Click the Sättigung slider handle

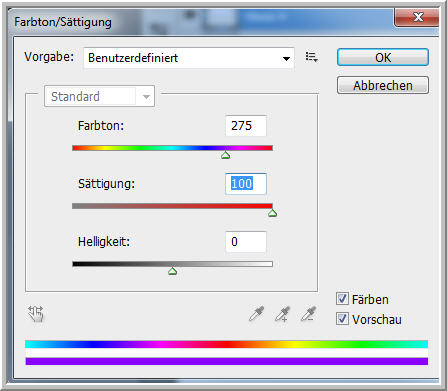(272, 213)
